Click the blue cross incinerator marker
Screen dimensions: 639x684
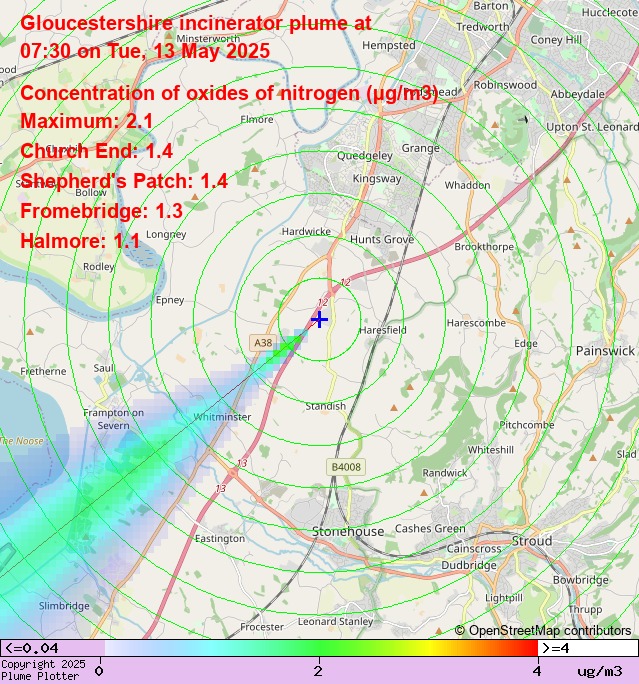point(319,319)
